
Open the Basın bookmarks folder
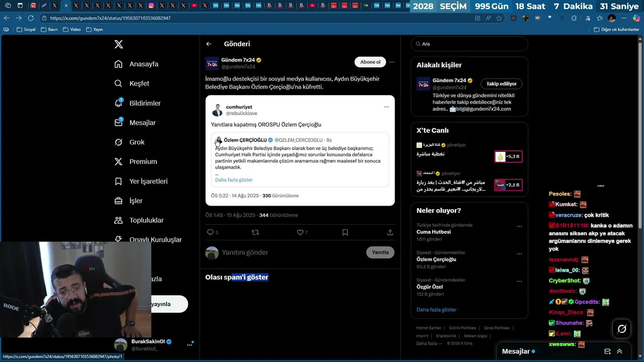[49, 30]
